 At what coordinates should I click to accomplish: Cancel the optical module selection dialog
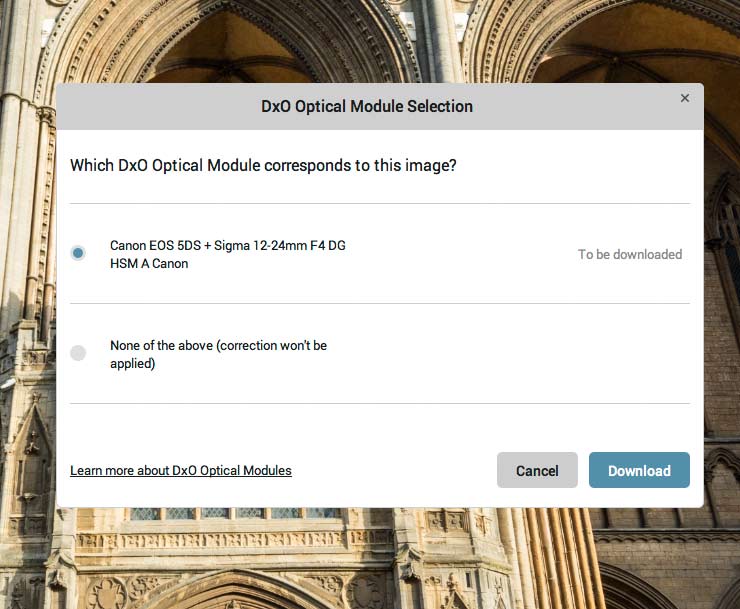tap(537, 470)
